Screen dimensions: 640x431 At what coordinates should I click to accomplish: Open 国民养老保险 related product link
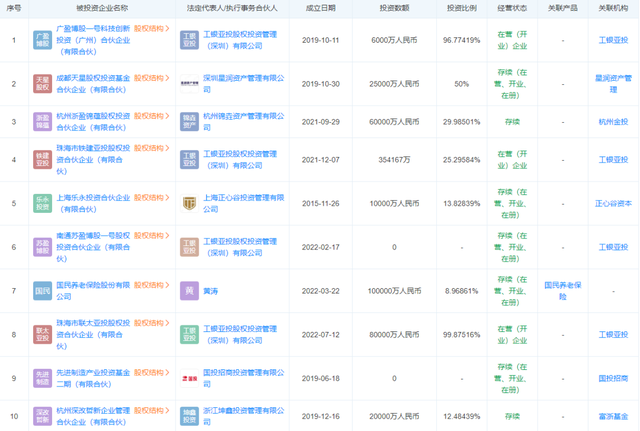562,291
